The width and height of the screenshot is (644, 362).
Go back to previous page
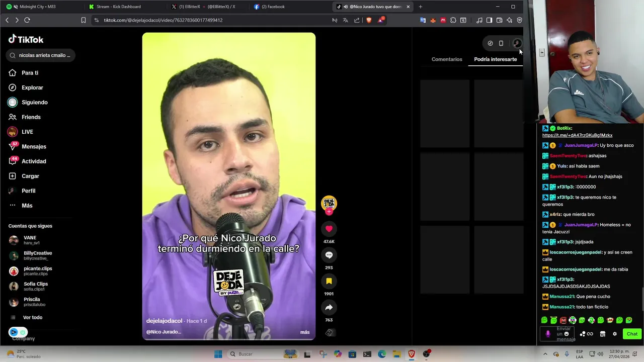(x=7, y=20)
